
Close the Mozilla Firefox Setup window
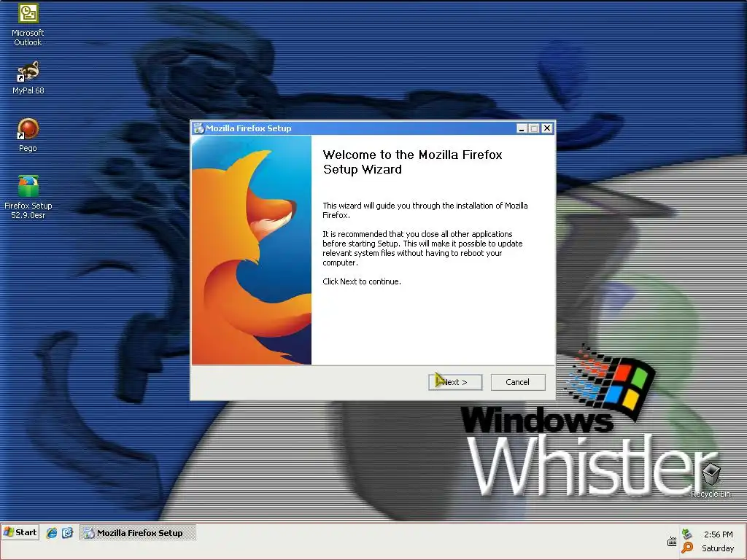pyautogui.click(x=547, y=128)
